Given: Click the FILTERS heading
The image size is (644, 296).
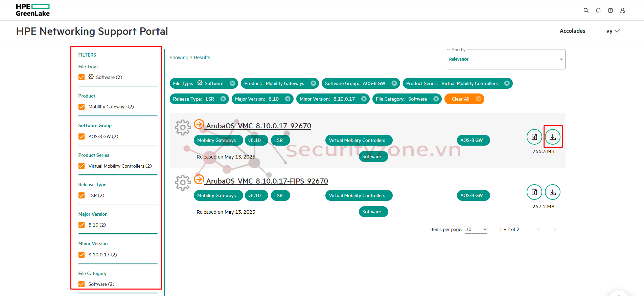Looking at the screenshot, I should click(x=87, y=55).
